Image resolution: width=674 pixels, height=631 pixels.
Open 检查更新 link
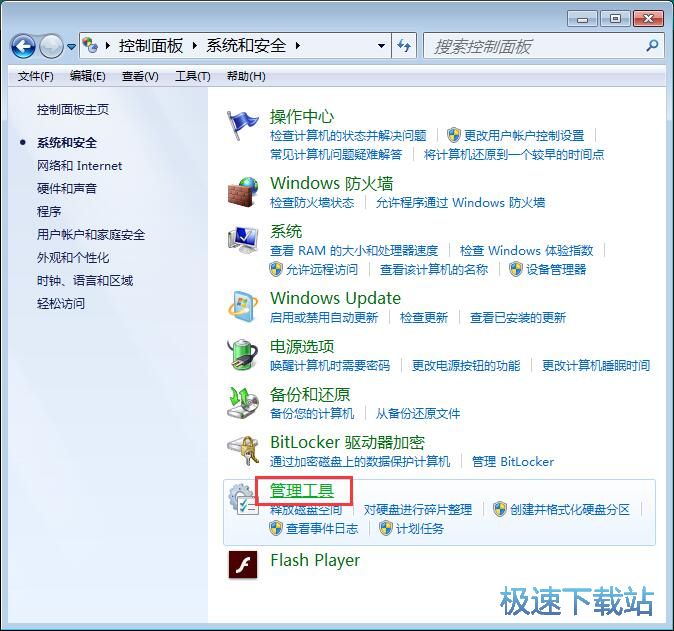pos(424,318)
